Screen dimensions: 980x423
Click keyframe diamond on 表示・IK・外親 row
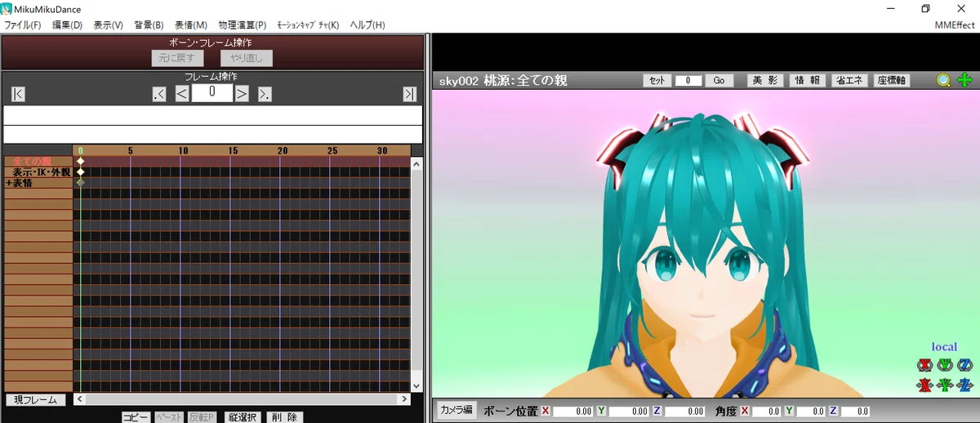[x=80, y=172]
